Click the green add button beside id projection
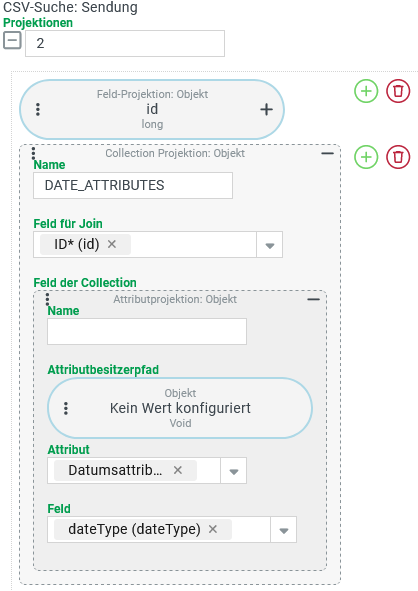Viewport: 418px width, 591px height. pos(366,91)
